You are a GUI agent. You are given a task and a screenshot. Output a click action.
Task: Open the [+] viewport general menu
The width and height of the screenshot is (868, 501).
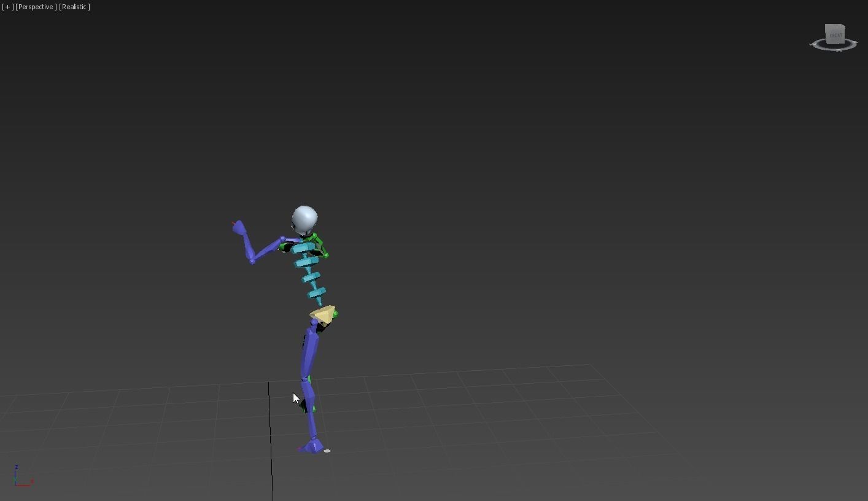[x=7, y=7]
